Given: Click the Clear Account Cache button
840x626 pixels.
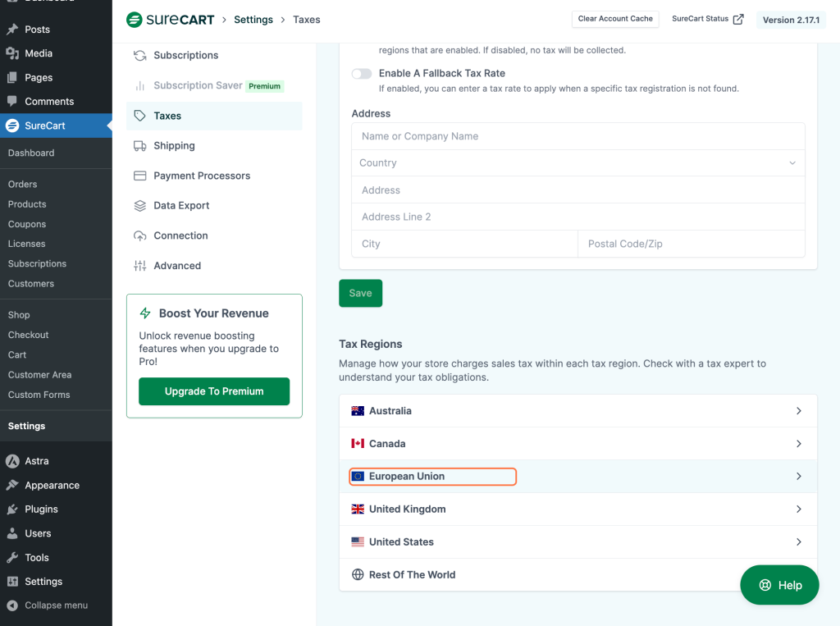Looking at the screenshot, I should point(615,19).
